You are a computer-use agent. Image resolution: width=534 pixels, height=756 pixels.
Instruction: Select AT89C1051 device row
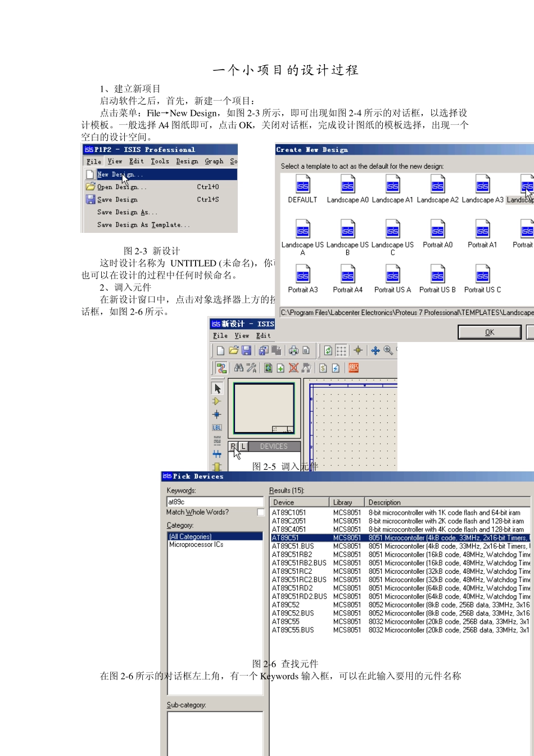tap(400, 512)
